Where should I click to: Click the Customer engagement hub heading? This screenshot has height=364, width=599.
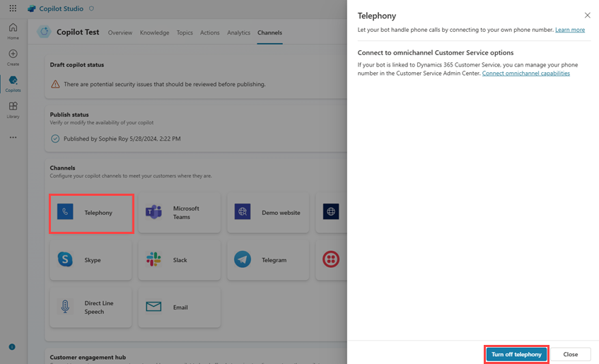(88, 358)
